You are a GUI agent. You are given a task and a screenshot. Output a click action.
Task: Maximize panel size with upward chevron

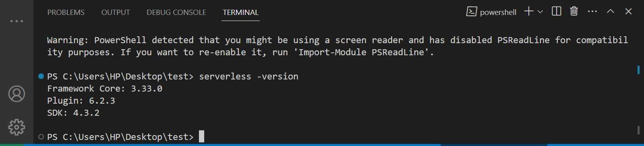click(x=611, y=11)
